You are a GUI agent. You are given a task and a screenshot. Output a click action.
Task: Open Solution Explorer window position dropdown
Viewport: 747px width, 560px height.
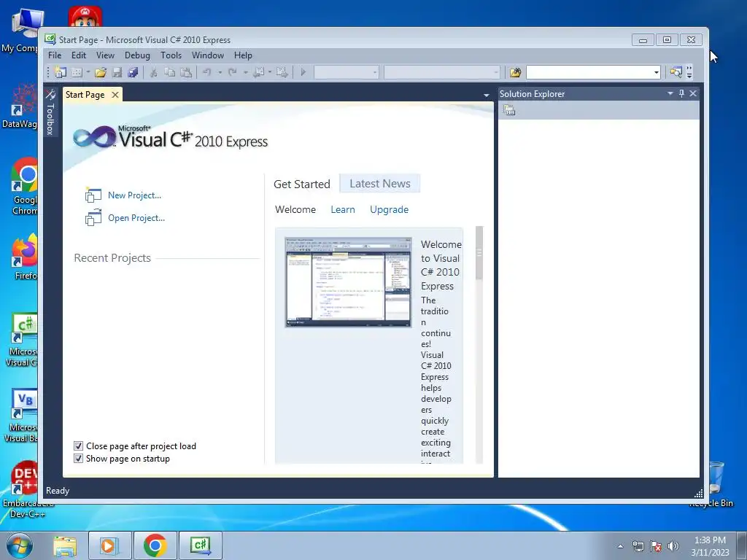670,93
